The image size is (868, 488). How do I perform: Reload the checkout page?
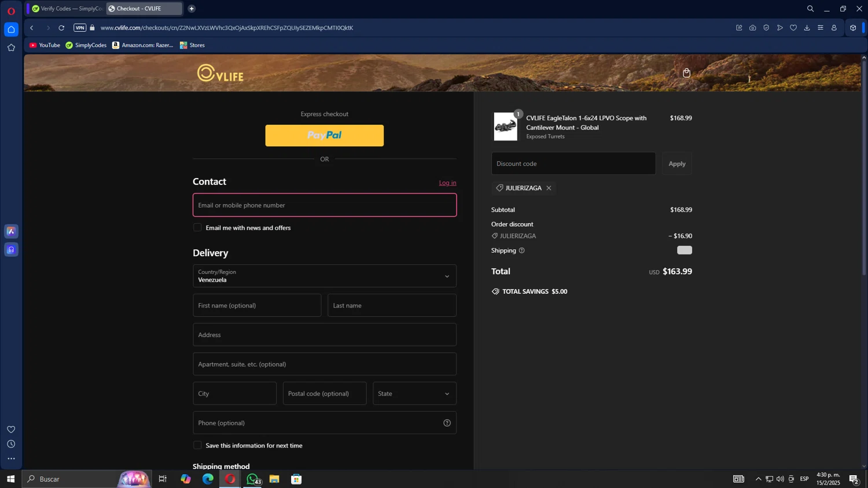(x=61, y=28)
